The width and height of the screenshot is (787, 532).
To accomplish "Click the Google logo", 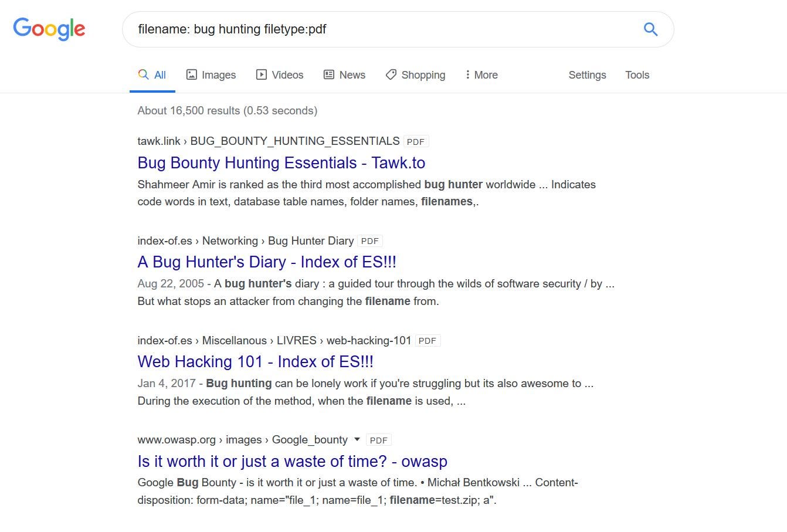I will click(x=49, y=29).
